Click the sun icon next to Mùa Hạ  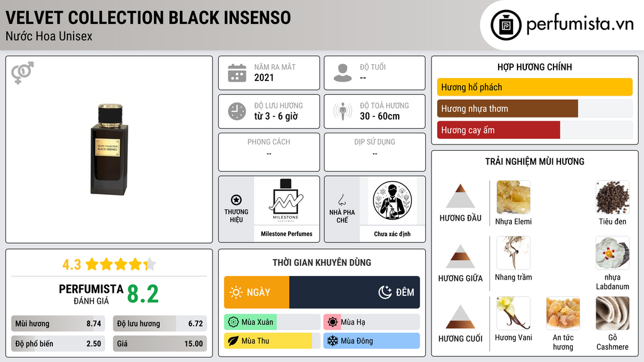click(x=333, y=322)
